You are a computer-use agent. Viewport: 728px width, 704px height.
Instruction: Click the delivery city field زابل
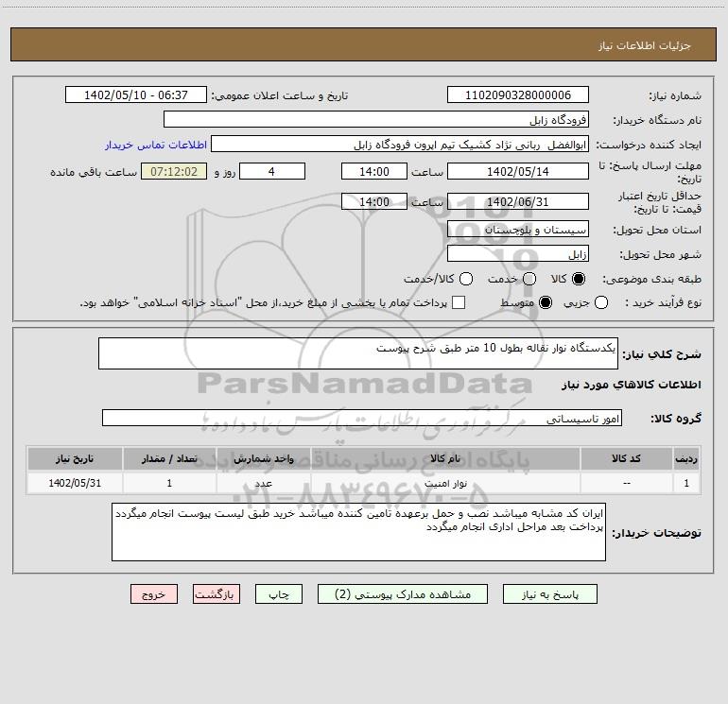pyautogui.click(x=518, y=253)
